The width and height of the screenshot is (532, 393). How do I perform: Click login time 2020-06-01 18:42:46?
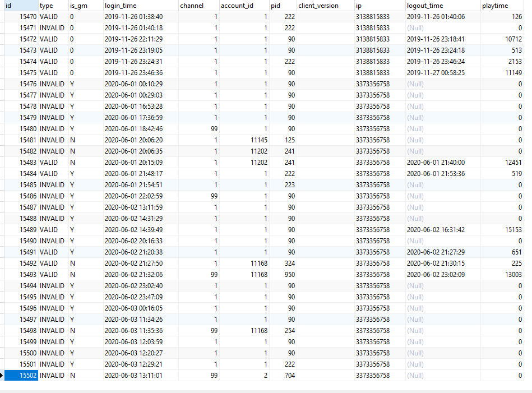coord(133,128)
